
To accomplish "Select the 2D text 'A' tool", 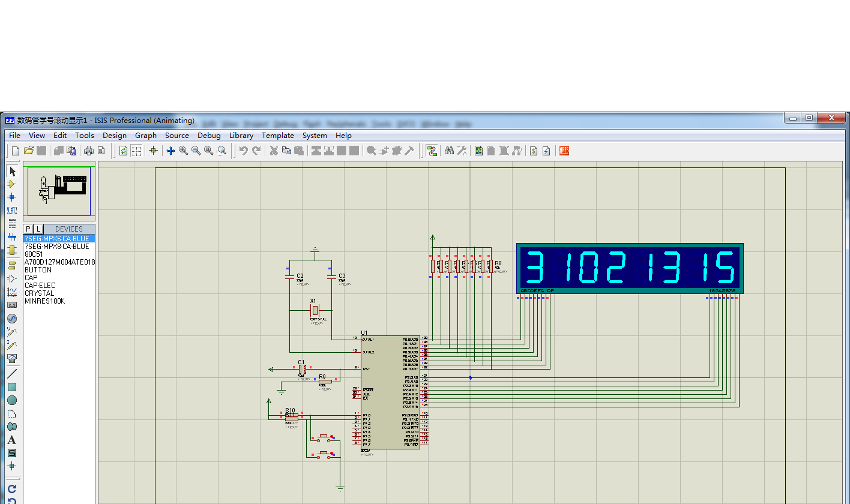I will coord(12,440).
